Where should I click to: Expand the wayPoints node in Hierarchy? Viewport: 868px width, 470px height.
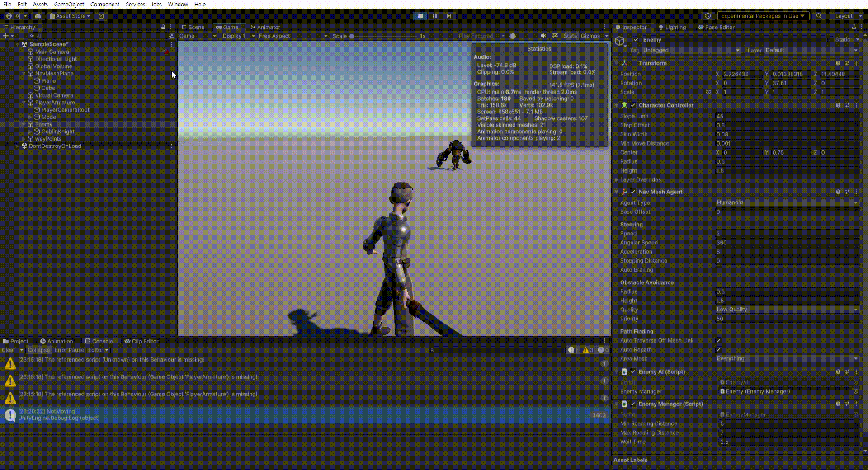click(x=24, y=139)
